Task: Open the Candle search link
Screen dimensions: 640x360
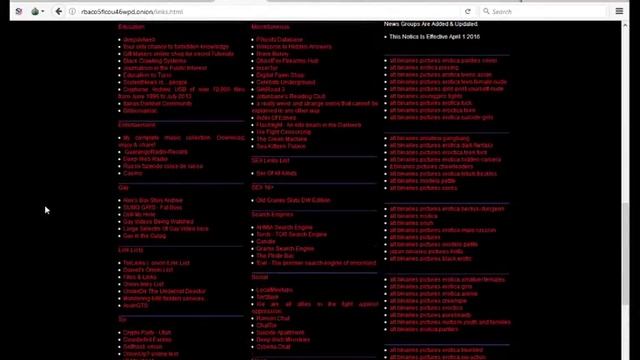Action: tap(266, 242)
